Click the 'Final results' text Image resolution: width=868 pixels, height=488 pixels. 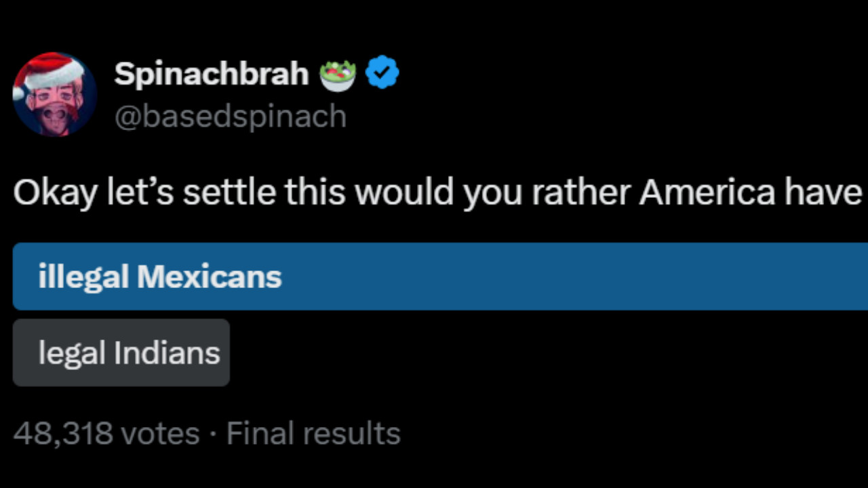pos(313,432)
